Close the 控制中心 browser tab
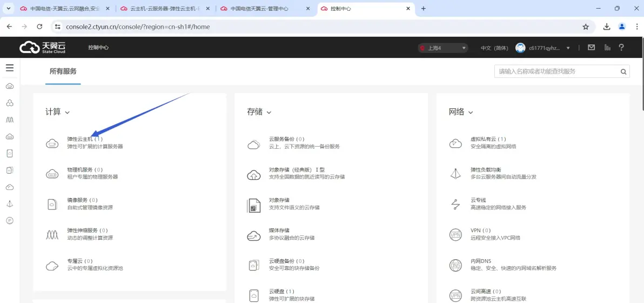The width and height of the screenshot is (644, 303). tap(408, 9)
